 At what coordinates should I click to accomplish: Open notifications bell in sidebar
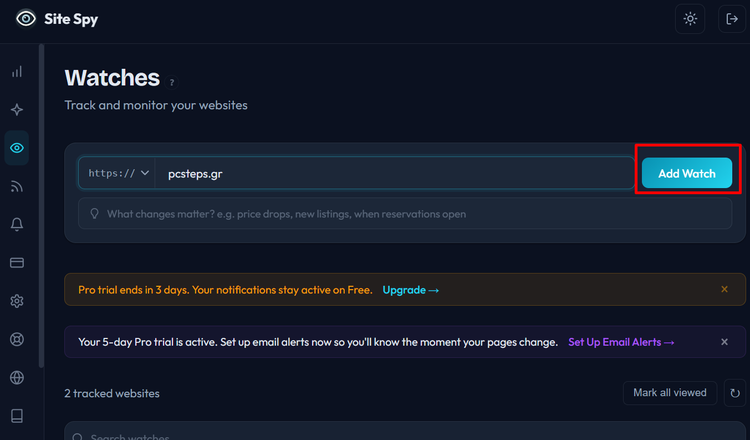16,225
